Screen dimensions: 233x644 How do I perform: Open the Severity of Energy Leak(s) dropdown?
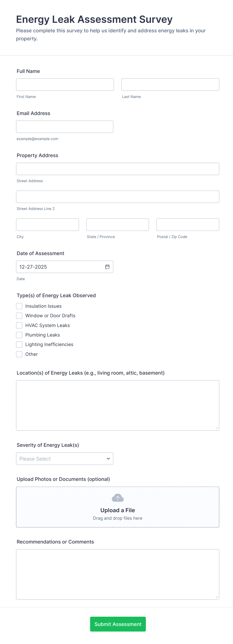[65, 459]
